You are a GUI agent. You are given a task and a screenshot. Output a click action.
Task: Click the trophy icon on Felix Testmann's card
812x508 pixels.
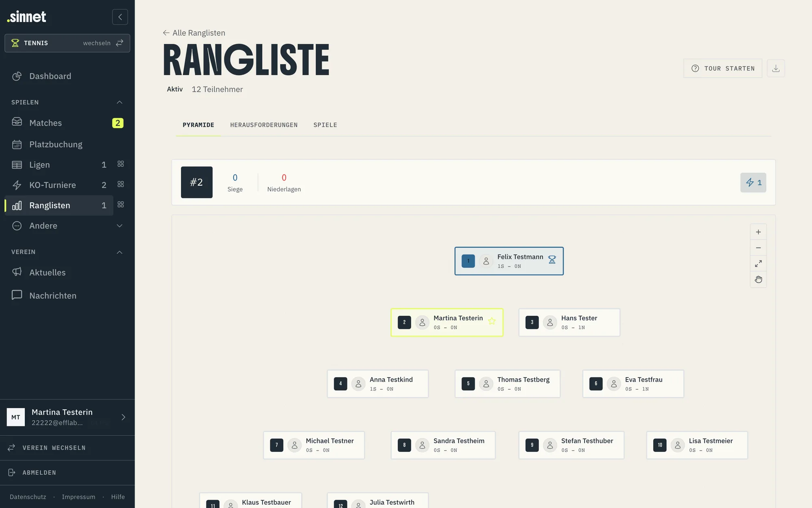(x=552, y=260)
